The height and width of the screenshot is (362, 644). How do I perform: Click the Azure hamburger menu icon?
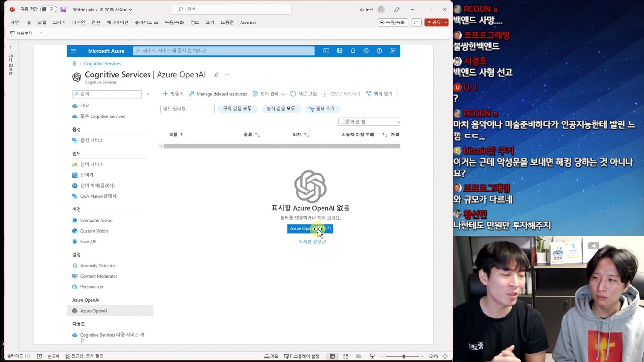point(73,51)
